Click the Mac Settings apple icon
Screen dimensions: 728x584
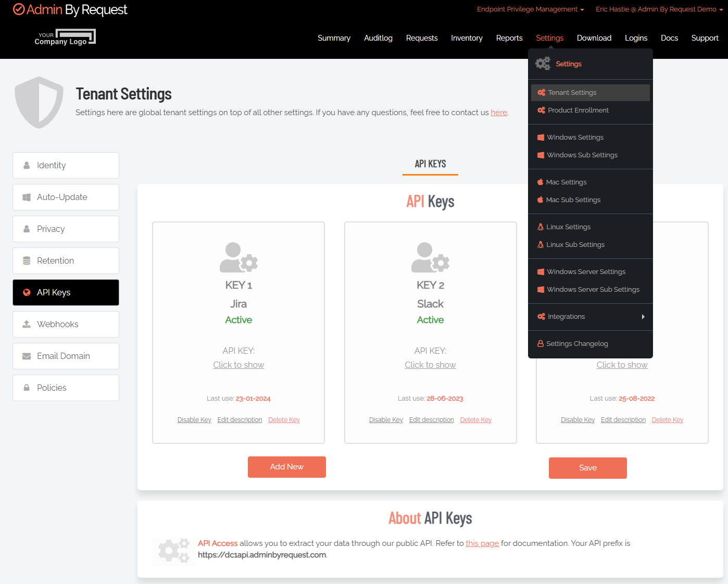point(541,182)
